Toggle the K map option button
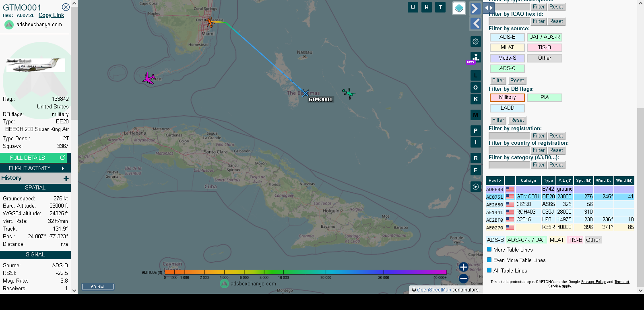The image size is (644, 310). (x=476, y=99)
